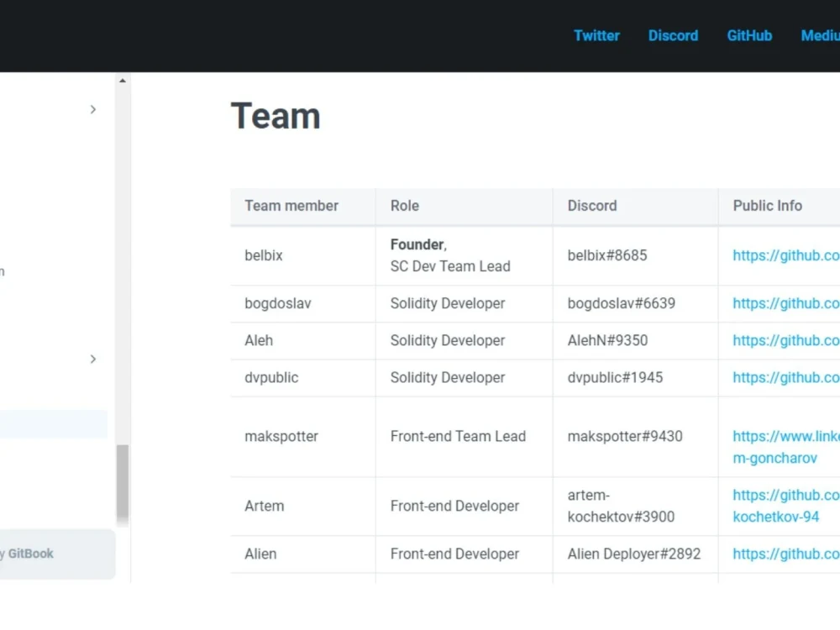The height and width of the screenshot is (630, 840).
Task: Click the artem-kochektov#3900 Discord handle
Action: (621, 506)
